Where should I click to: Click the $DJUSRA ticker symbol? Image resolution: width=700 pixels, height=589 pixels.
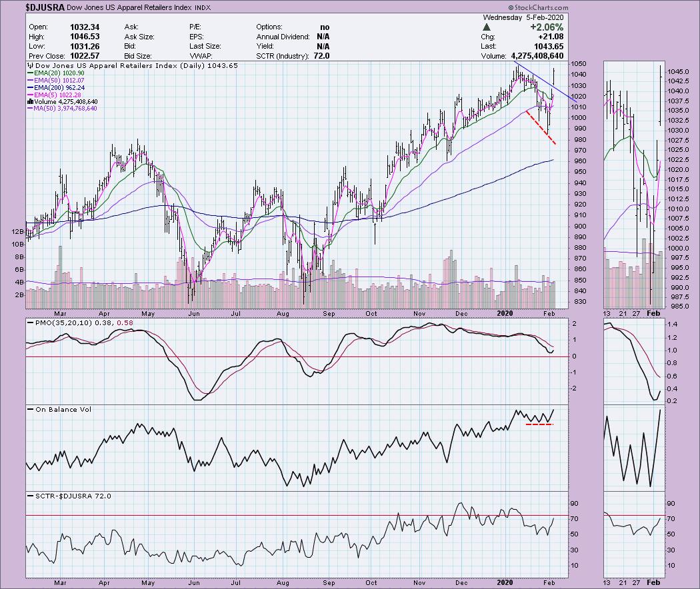[x=45, y=7]
